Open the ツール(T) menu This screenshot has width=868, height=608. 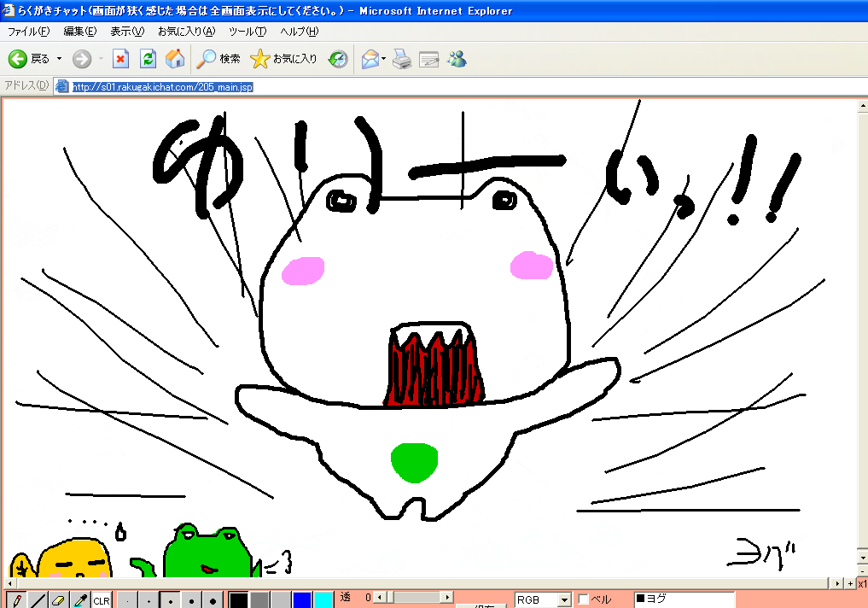248,32
